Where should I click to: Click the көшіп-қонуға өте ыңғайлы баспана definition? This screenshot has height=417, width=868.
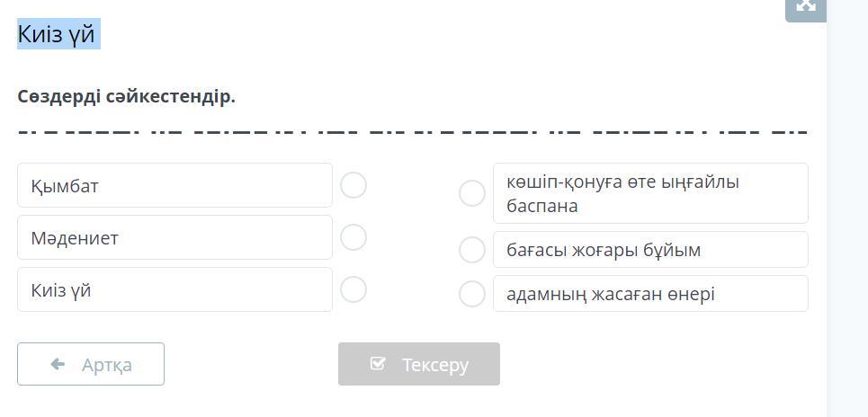(649, 193)
